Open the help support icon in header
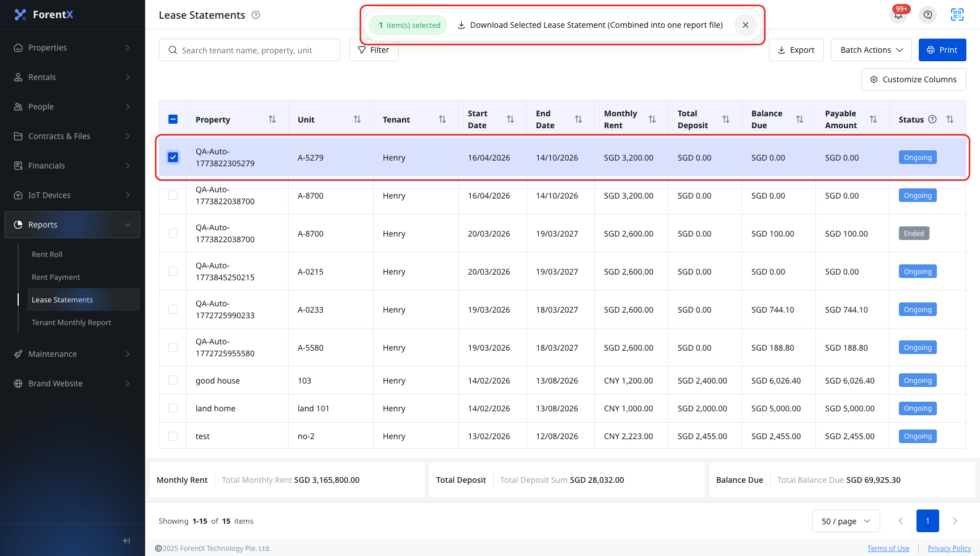The width and height of the screenshot is (980, 556). pyautogui.click(x=928, y=15)
